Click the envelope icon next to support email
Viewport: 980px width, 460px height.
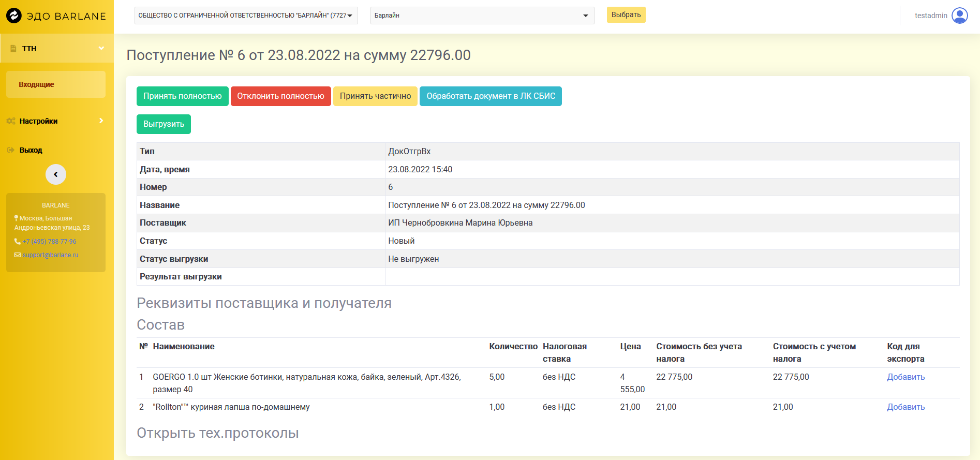coord(18,255)
